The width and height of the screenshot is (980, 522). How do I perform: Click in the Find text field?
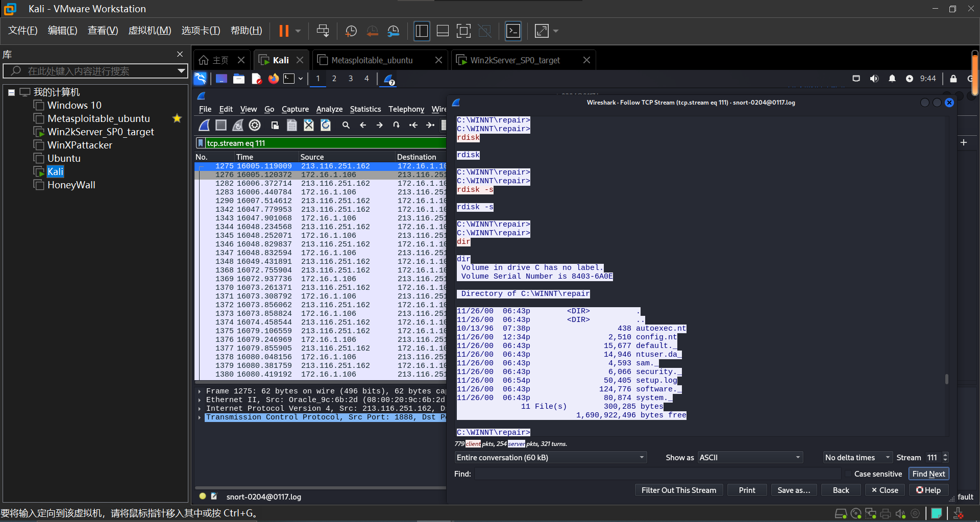click(658, 474)
